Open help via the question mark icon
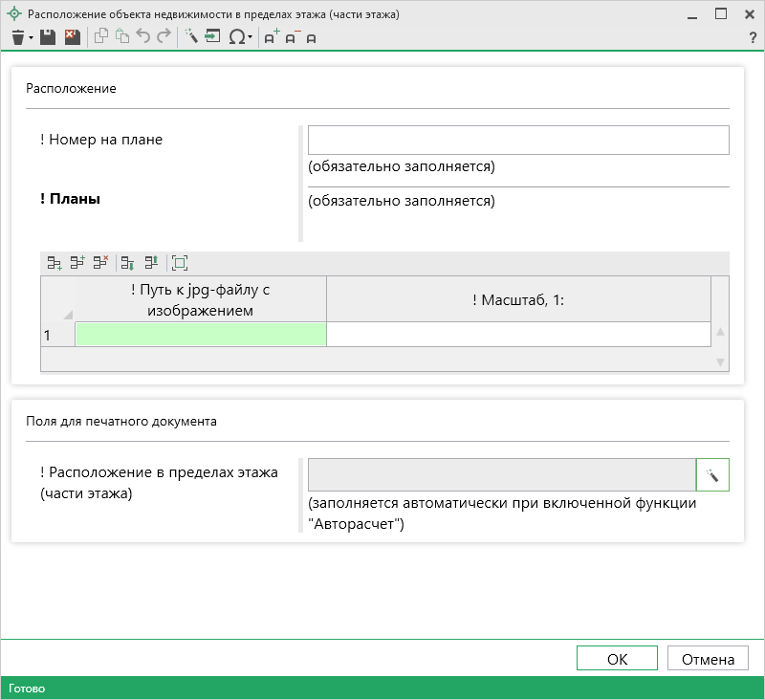The image size is (765, 700). (753, 37)
